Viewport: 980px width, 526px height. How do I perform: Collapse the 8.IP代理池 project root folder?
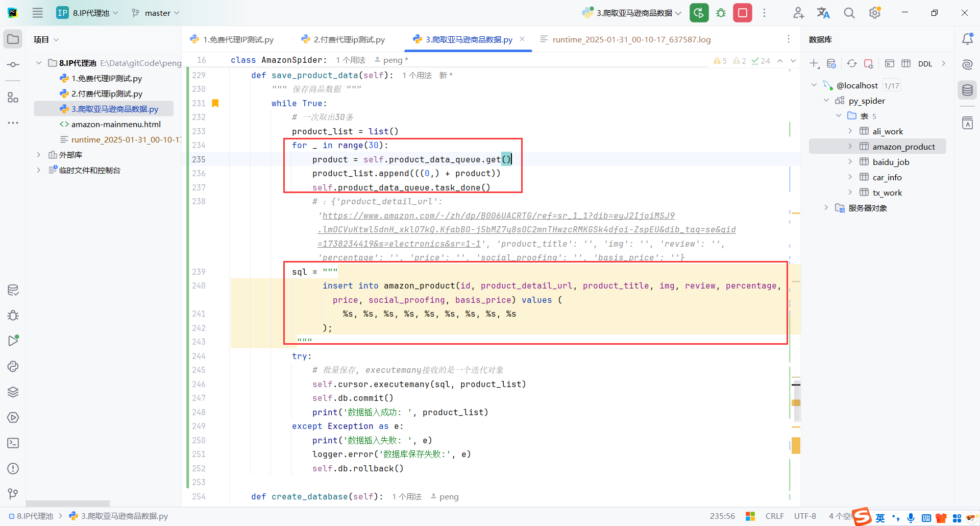click(x=39, y=63)
